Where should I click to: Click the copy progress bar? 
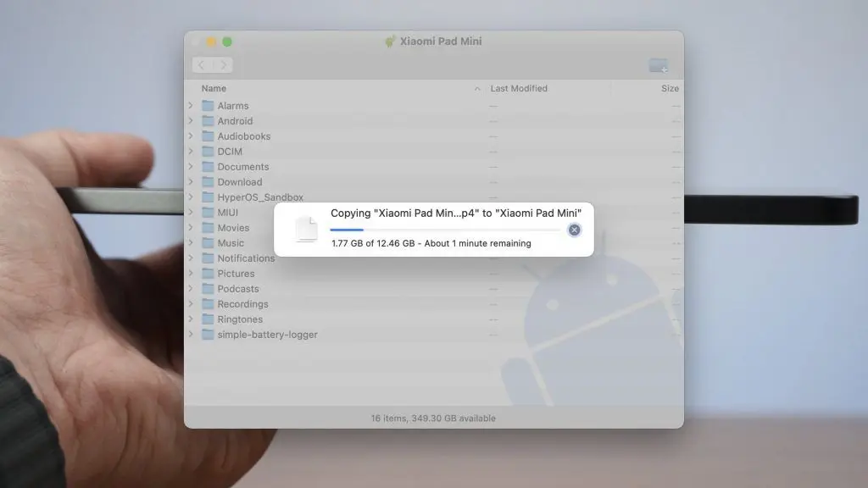446,230
